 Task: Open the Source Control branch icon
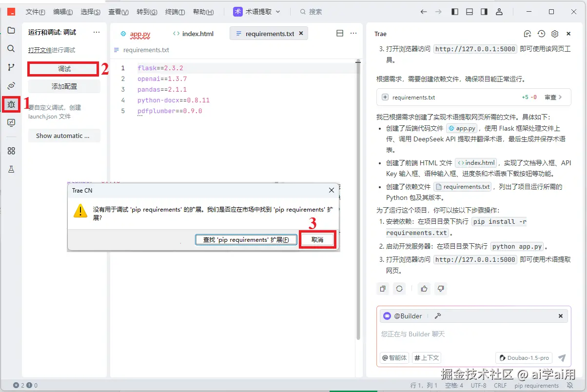[11, 67]
